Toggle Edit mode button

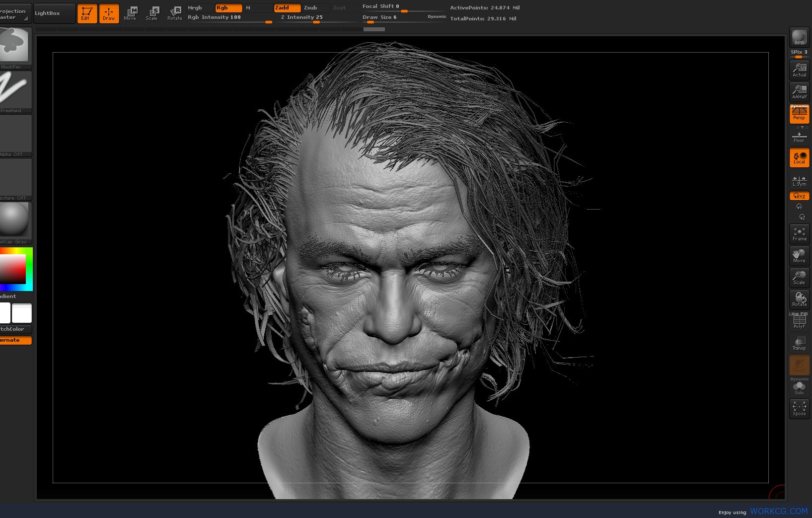[x=87, y=13]
